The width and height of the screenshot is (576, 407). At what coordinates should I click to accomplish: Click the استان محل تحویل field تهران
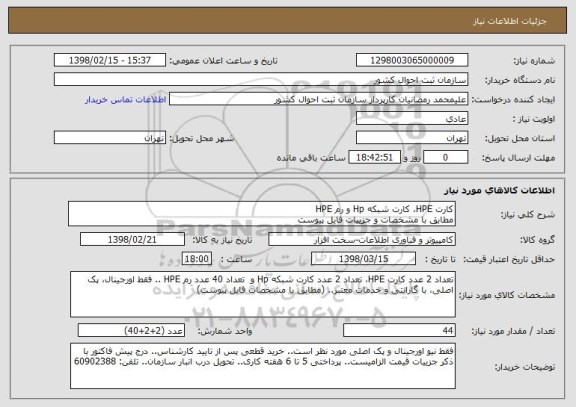point(412,138)
